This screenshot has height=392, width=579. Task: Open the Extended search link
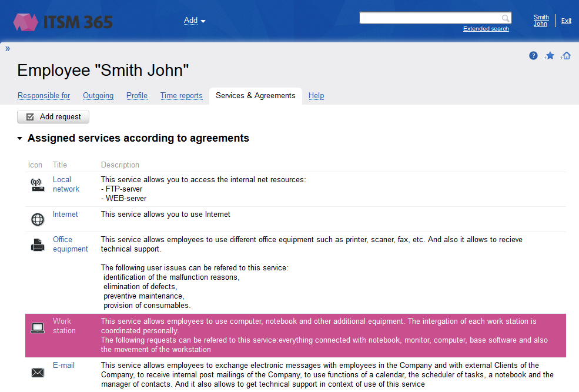click(486, 29)
